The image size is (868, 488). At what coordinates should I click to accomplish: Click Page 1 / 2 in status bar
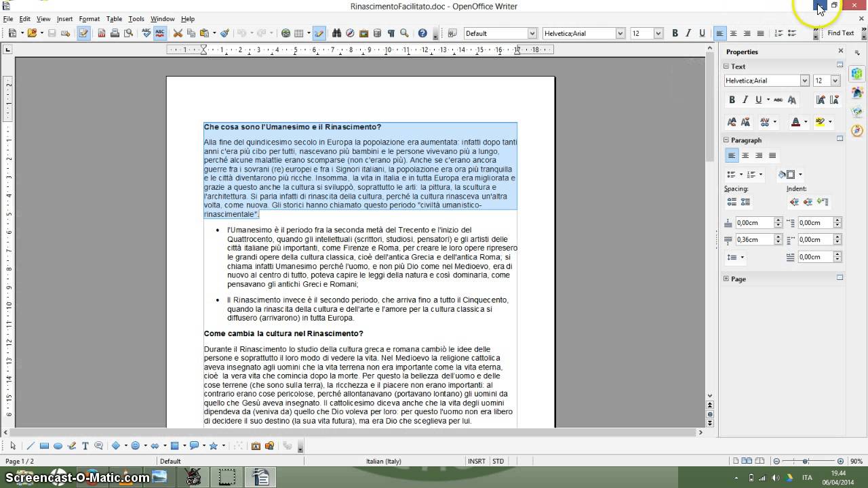pos(20,462)
